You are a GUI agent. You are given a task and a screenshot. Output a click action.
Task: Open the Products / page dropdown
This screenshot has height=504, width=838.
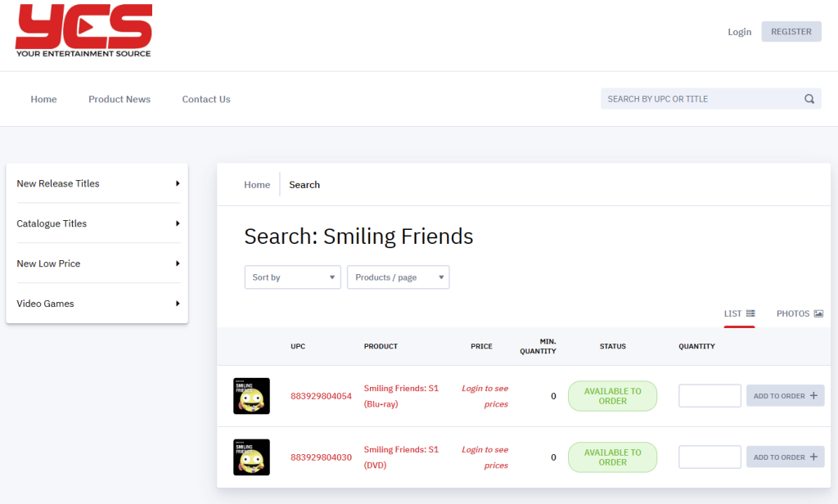click(x=399, y=277)
